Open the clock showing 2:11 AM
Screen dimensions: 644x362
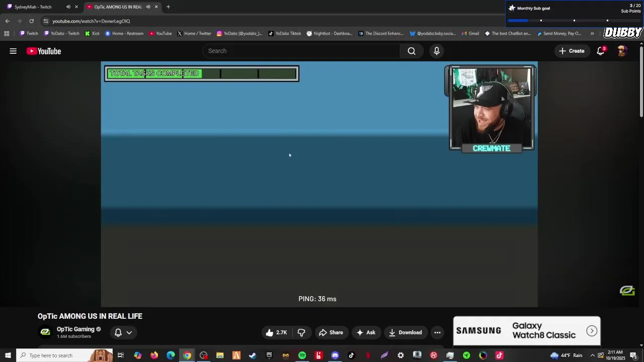click(616, 355)
